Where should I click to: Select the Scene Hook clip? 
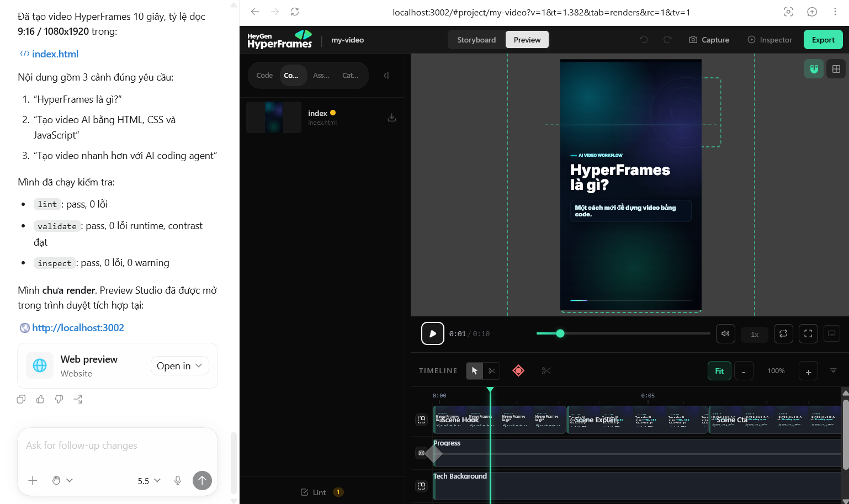pyautogui.click(x=500, y=420)
